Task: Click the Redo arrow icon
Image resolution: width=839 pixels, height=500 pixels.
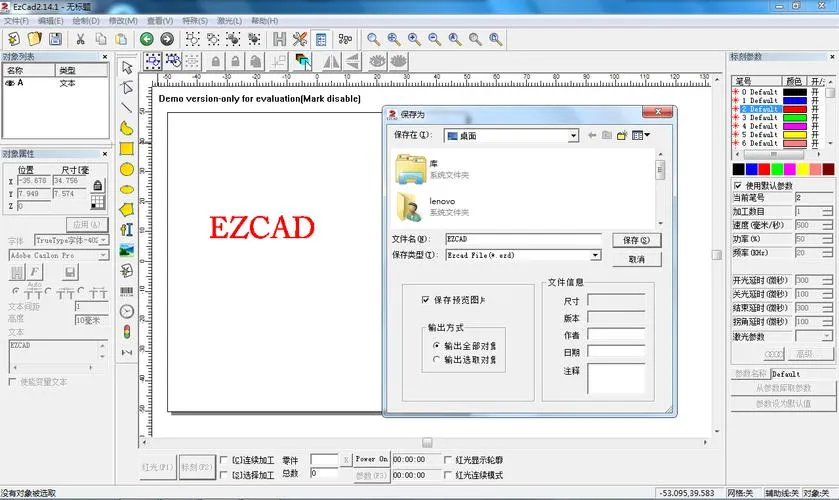Action: [x=167, y=39]
